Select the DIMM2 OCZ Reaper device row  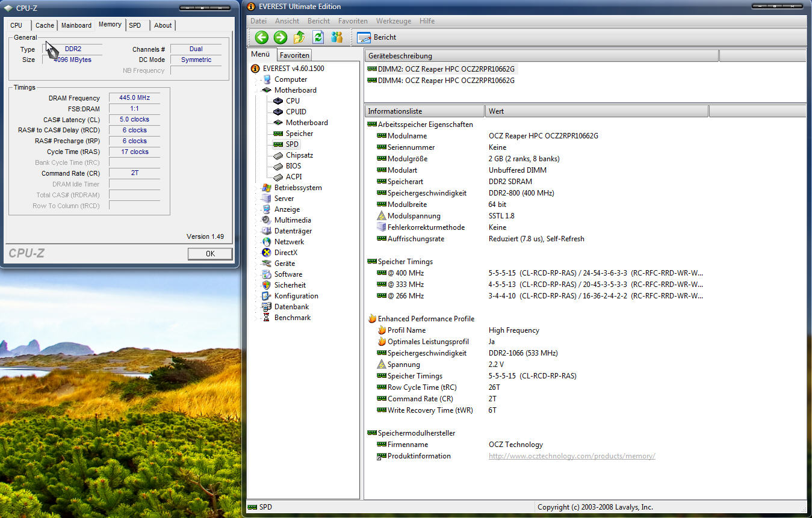441,69
